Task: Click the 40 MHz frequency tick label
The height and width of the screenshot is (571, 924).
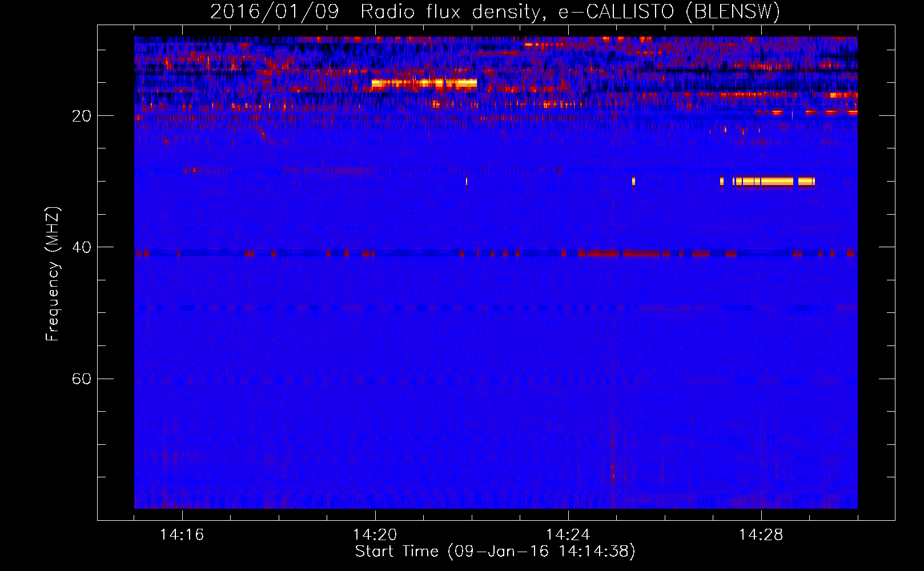Action: click(82, 247)
